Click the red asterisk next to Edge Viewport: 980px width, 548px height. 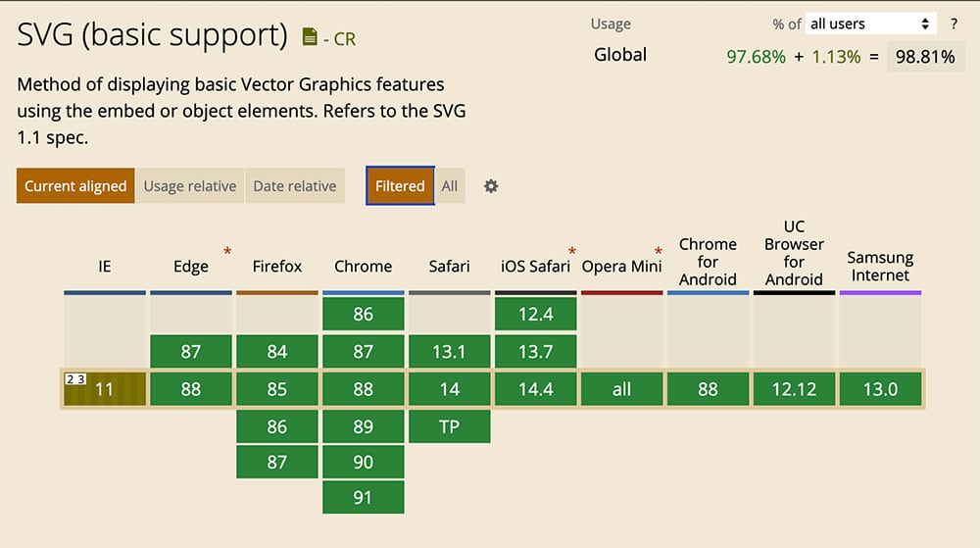tap(227, 251)
